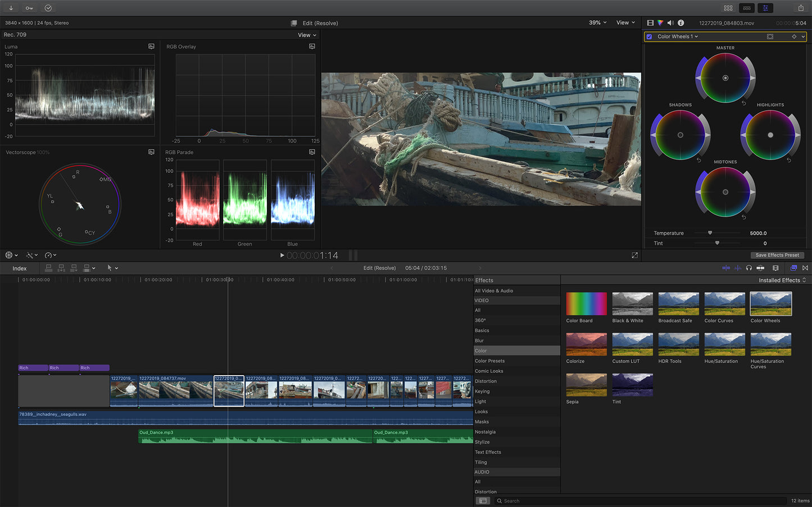Open the Info inspector icon
The image size is (812, 507).
coord(681,23)
